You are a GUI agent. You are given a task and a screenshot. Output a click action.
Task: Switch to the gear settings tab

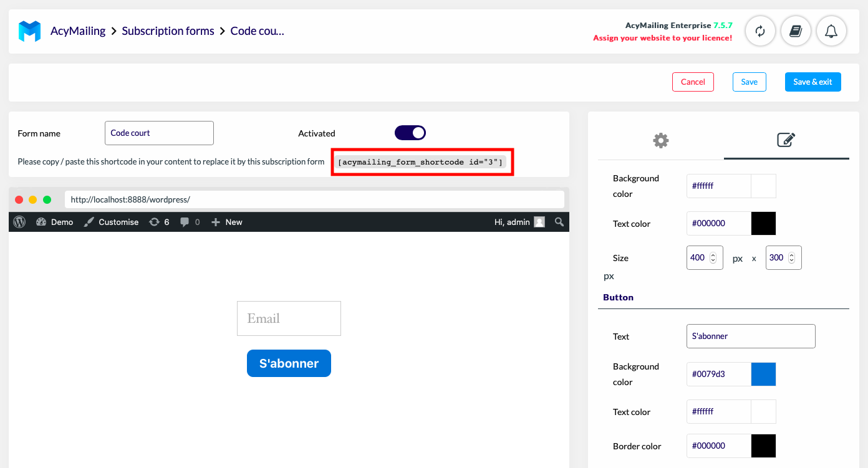pyautogui.click(x=660, y=140)
